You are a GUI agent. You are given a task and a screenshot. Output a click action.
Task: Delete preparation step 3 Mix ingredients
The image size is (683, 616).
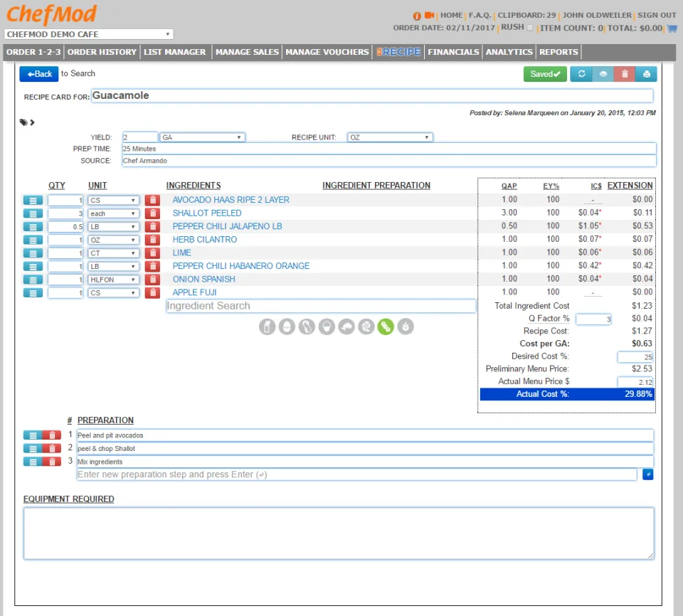[52, 462]
